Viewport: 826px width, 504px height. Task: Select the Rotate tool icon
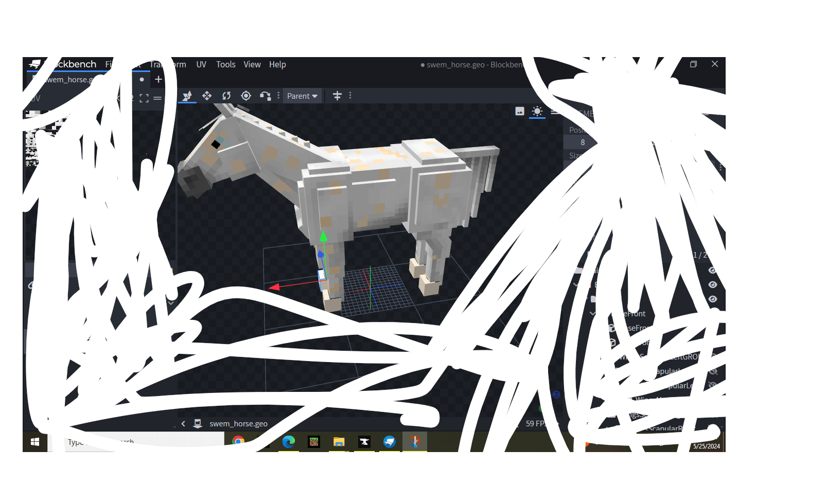pyautogui.click(x=226, y=96)
